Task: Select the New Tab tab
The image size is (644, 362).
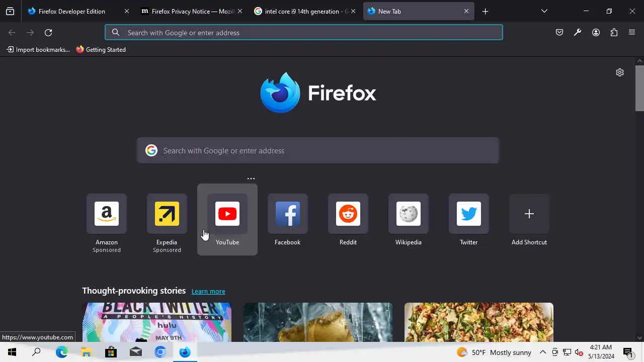Action: (419, 11)
